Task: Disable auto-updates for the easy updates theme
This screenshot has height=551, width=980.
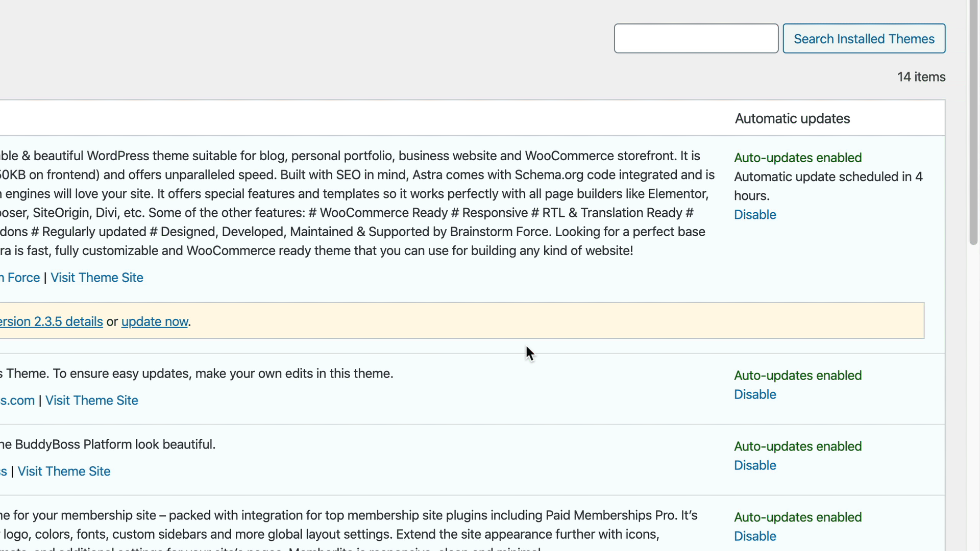Action: [755, 394]
